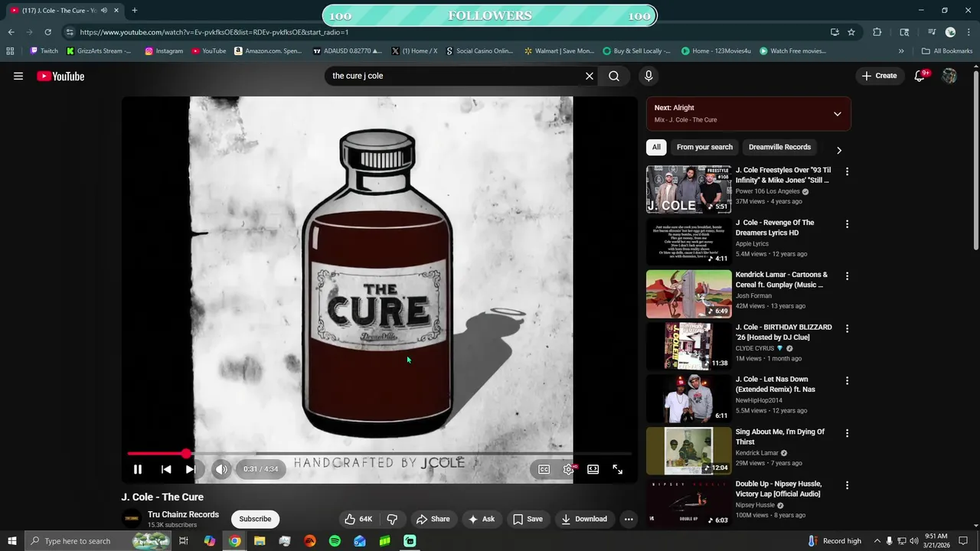Expand the 'Next: Alright' mix playlist panel
This screenshot has width=980, height=551.
pos(838,114)
